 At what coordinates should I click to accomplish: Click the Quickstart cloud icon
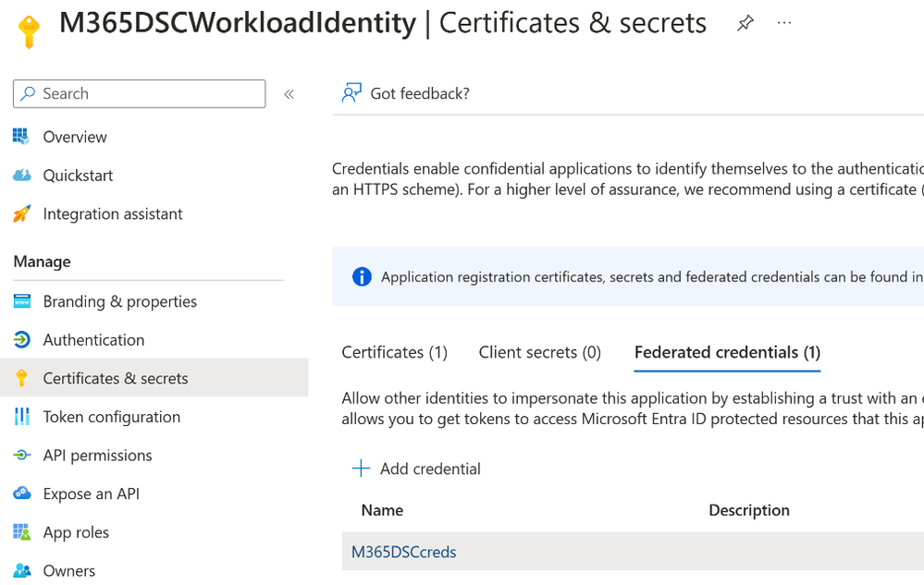point(21,176)
